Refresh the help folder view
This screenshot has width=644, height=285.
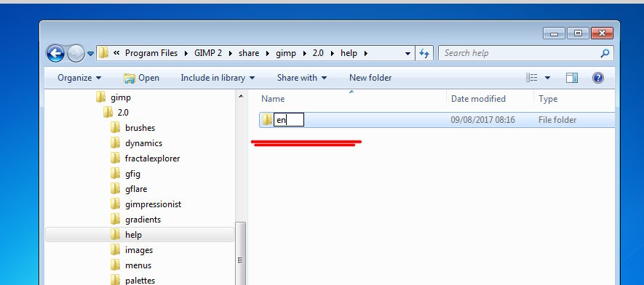424,53
